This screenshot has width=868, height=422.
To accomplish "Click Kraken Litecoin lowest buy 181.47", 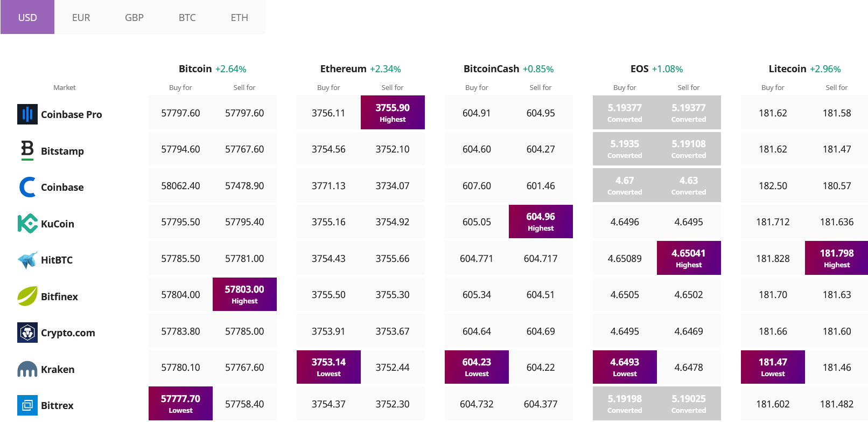I will click(773, 367).
